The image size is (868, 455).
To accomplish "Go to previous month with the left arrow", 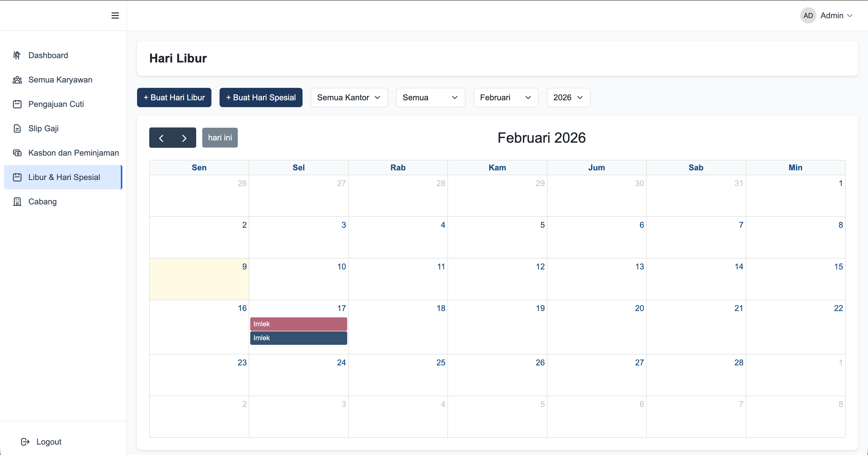I will (161, 138).
